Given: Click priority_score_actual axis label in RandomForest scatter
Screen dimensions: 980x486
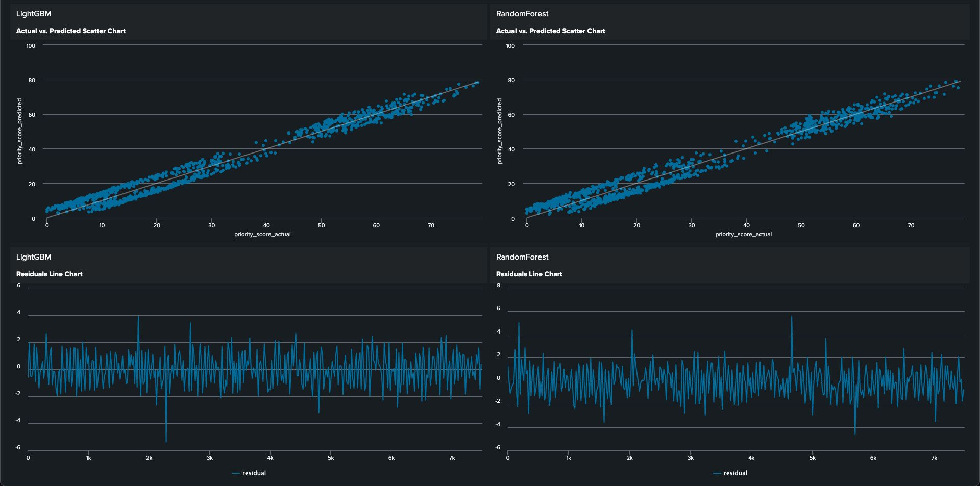Looking at the screenshot, I should (x=743, y=235).
